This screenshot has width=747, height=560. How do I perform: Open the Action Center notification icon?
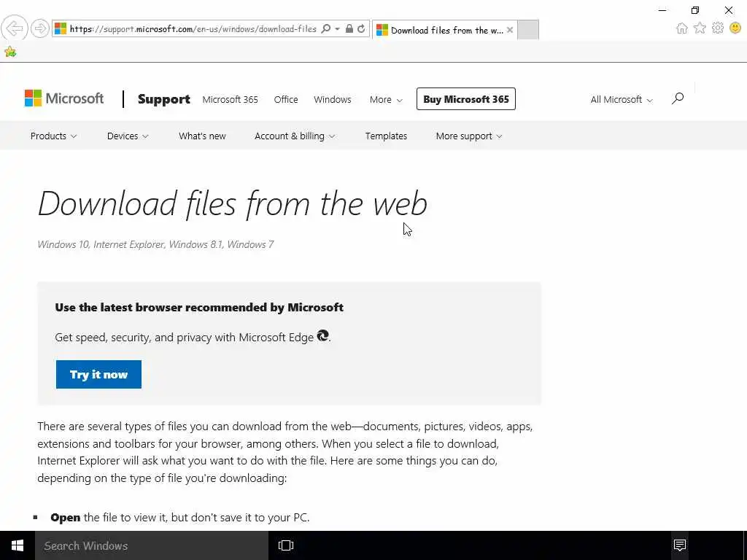pos(680,545)
